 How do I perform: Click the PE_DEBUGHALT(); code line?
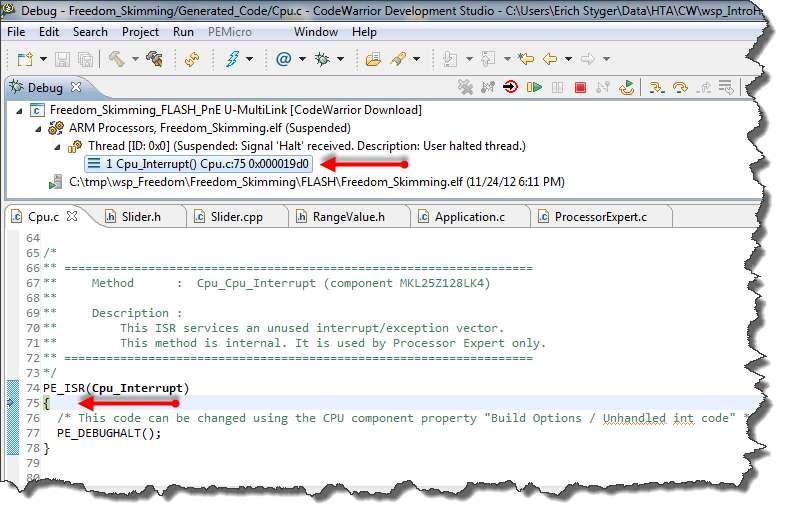pyautogui.click(x=109, y=433)
